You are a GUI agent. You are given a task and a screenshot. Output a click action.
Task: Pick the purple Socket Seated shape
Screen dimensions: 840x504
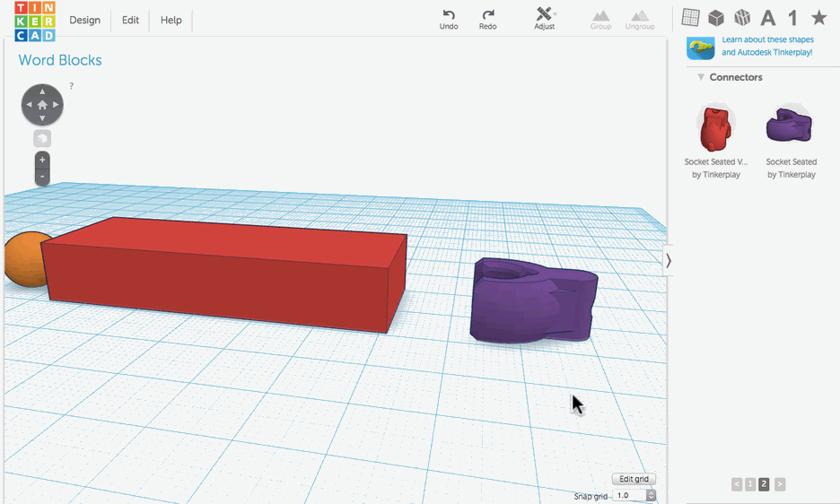(x=790, y=125)
